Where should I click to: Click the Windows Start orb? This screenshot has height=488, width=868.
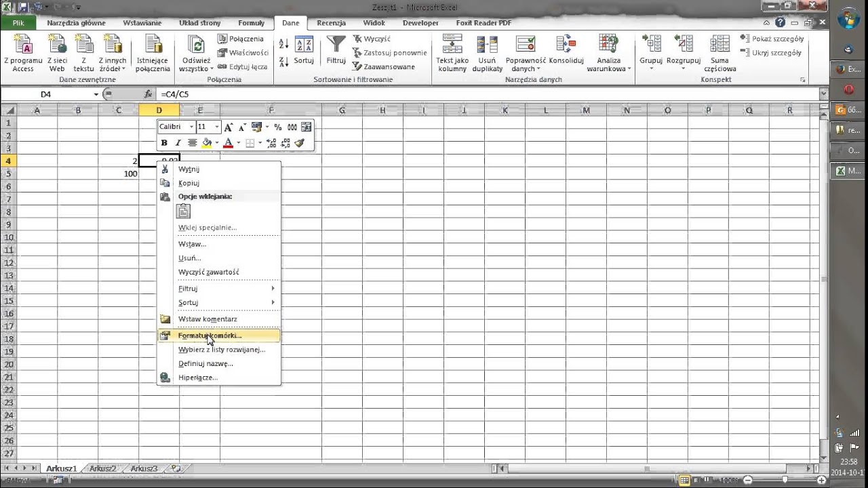point(849,19)
